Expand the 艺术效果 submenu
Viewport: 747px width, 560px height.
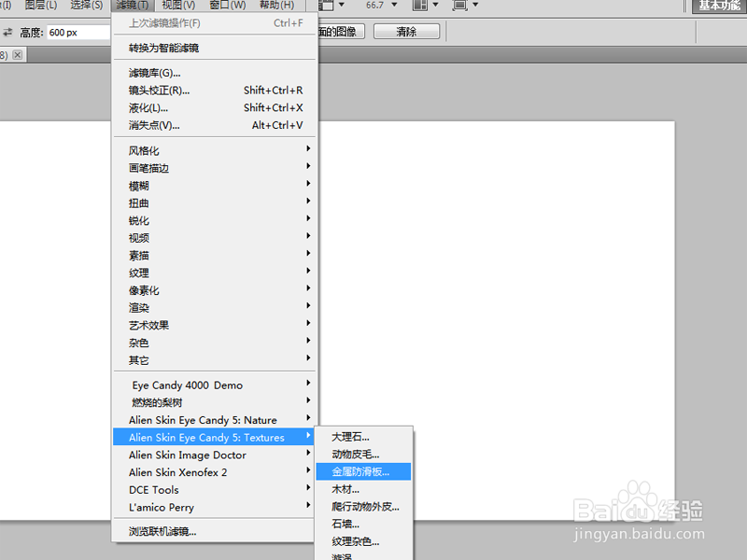(x=215, y=325)
